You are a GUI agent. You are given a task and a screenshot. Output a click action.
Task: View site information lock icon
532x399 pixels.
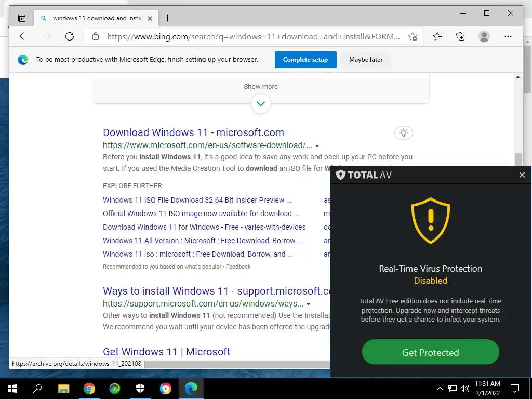pos(96,36)
